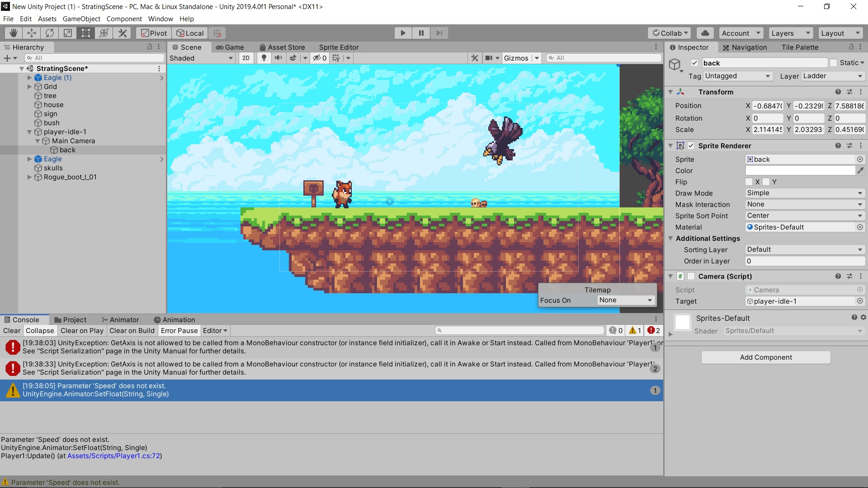Select the Move tool
Image resolution: width=868 pixels, height=488 pixels.
click(x=32, y=33)
